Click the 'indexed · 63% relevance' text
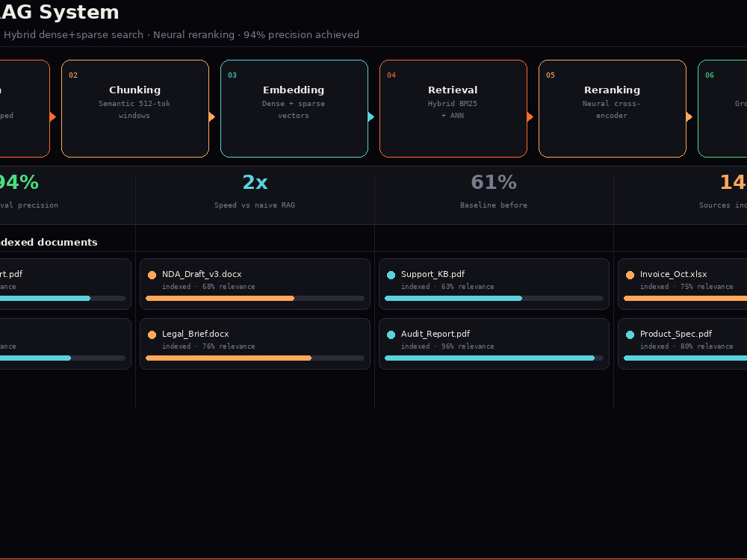This screenshot has width=747, height=560. pyautogui.click(x=447, y=287)
